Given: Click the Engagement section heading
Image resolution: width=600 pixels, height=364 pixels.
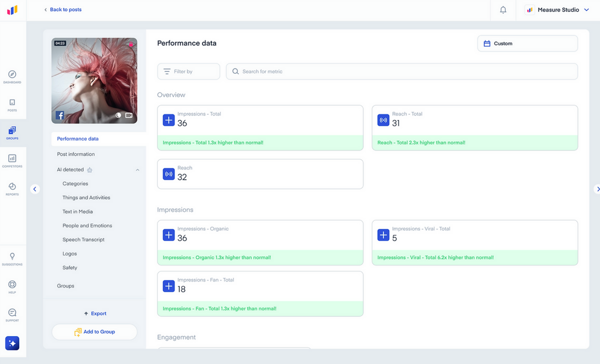Looking at the screenshot, I should 177,337.
